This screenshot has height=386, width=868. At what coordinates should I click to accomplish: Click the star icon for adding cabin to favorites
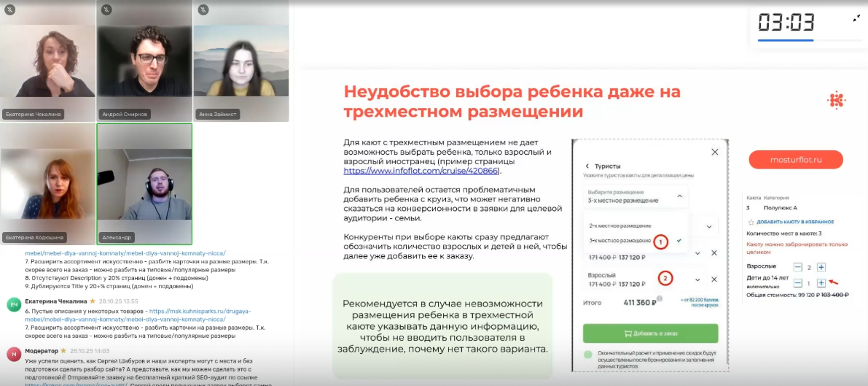[751, 222]
